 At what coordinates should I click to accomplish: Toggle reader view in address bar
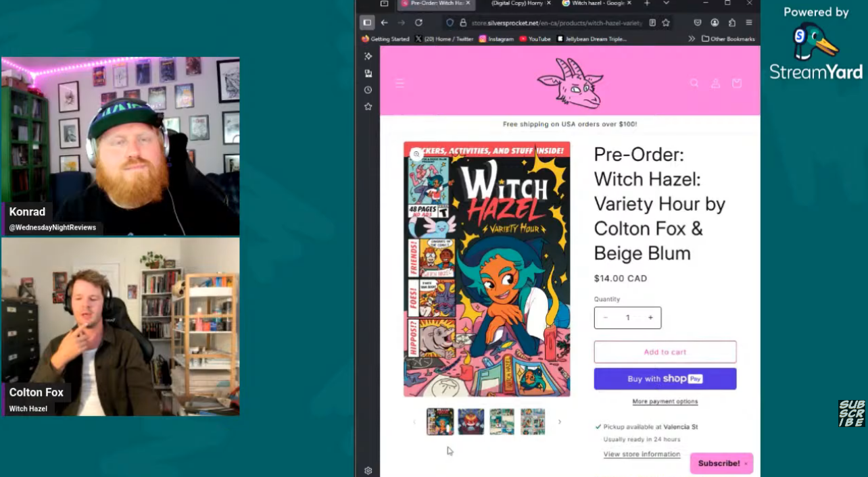point(652,22)
